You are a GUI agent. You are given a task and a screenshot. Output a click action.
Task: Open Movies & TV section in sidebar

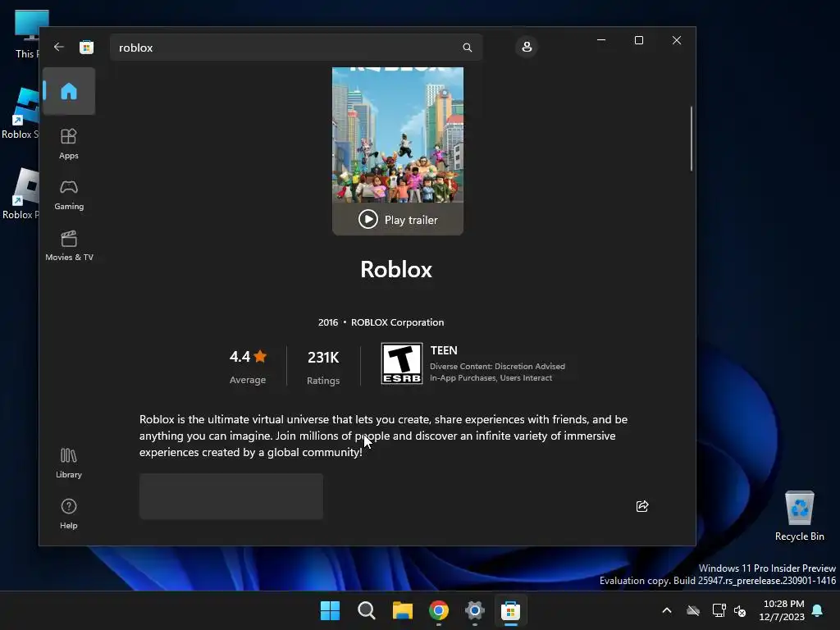[x=69, y=246]
